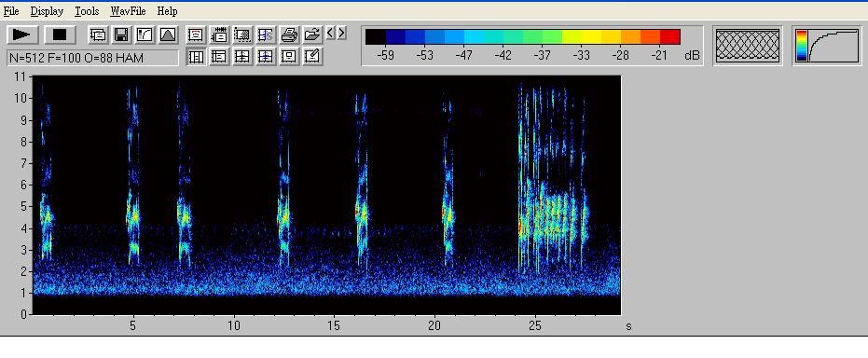868x358 pixels.
Task: Go to next page with right chevron
Action: 341,34
